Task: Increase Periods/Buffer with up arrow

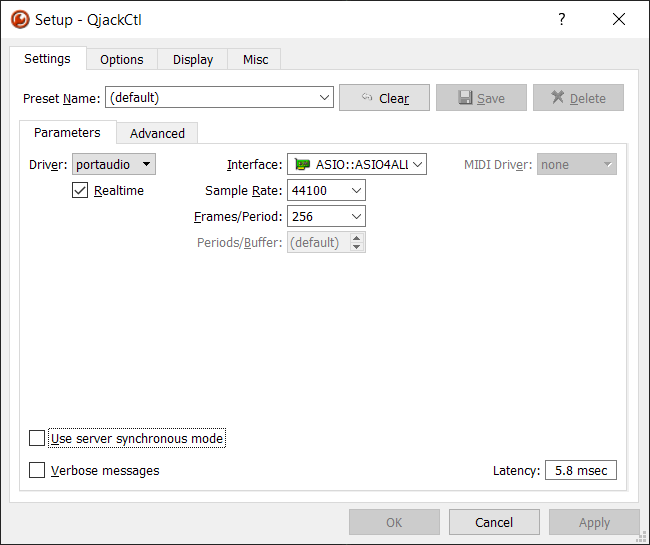Action: (357, 238)
